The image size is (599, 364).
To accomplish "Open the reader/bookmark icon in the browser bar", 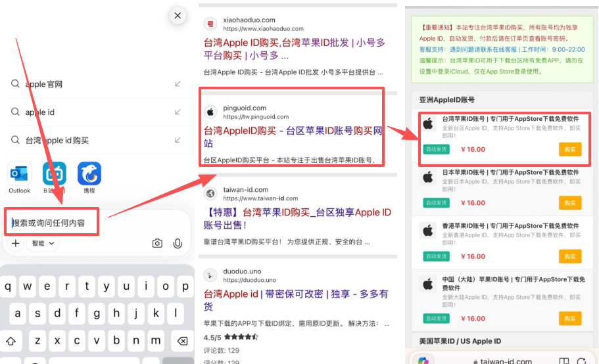I will click(x=564, y=361).
